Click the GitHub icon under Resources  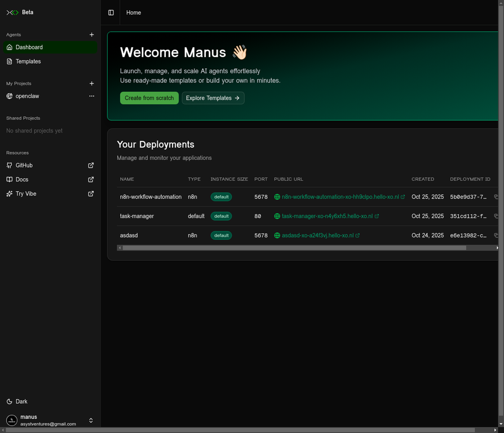pyautogui.click(x=8, y=165)
